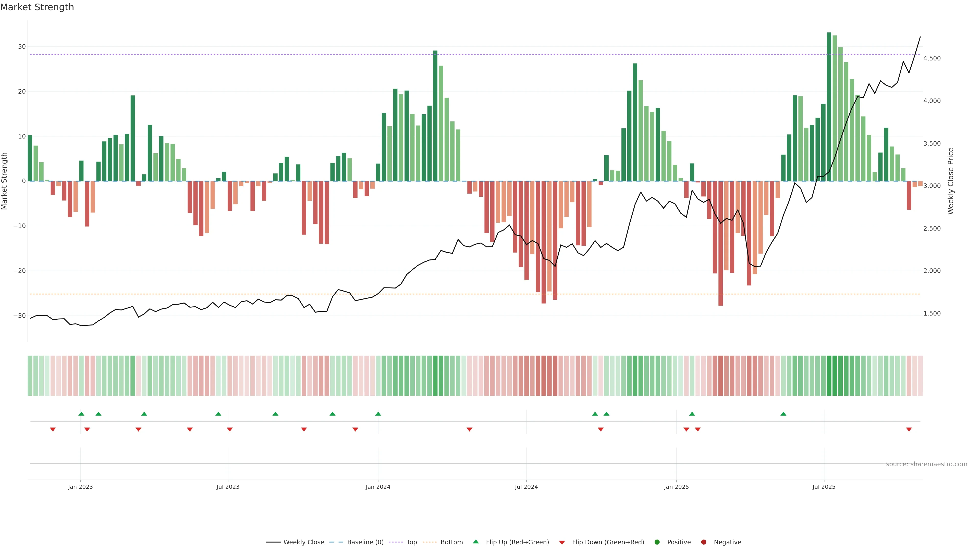Click the tallest green strength bar
The width and height of the screenshot is (980, 551).
(x=829, y=106)
